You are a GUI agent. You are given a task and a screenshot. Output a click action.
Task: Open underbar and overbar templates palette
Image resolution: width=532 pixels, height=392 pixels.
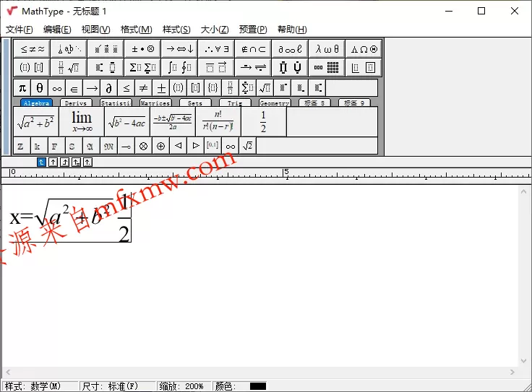click(216, 67)
